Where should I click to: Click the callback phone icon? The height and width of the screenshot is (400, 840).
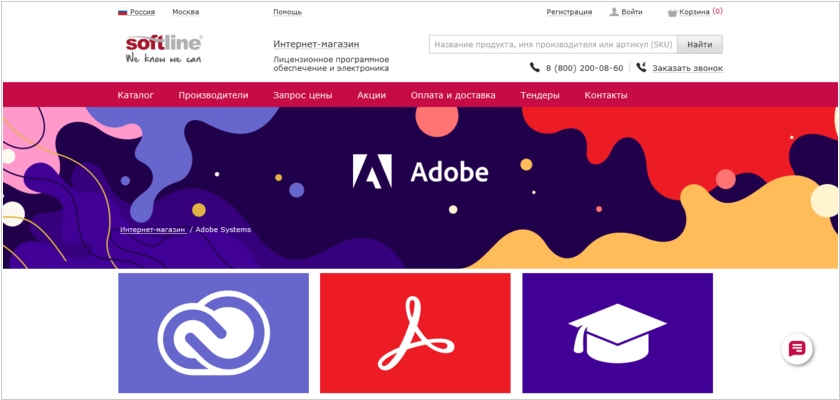point(642,67)
